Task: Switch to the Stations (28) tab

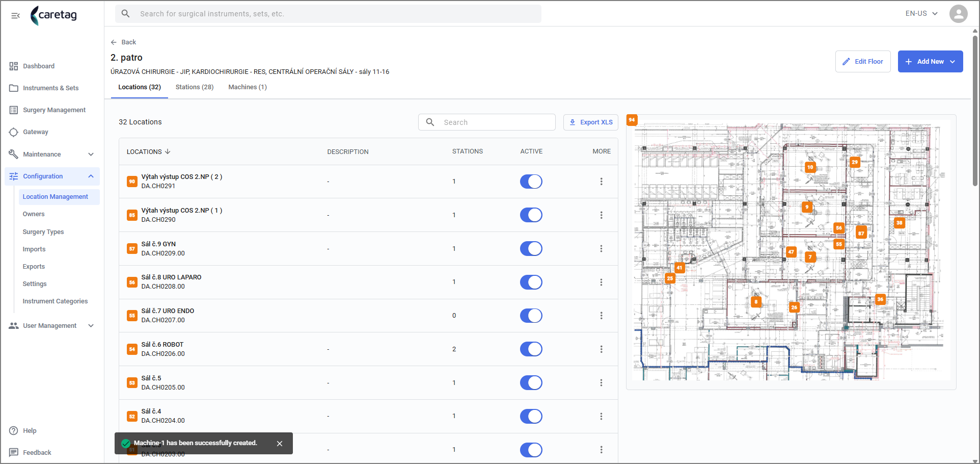Action: tap(195, 87)
